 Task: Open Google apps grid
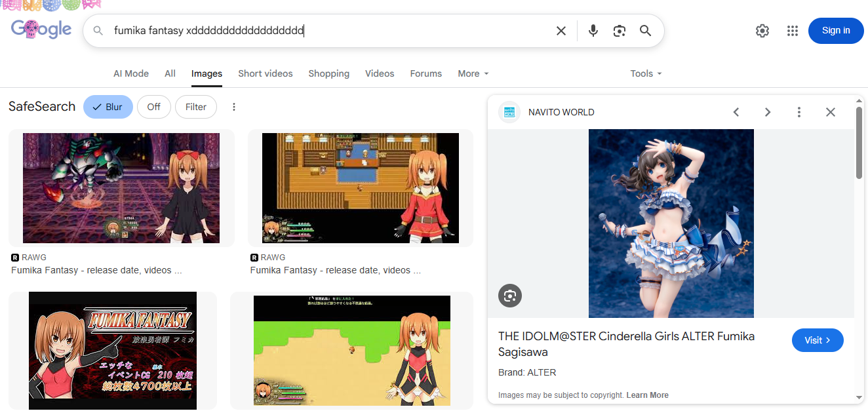pos(793,31)
